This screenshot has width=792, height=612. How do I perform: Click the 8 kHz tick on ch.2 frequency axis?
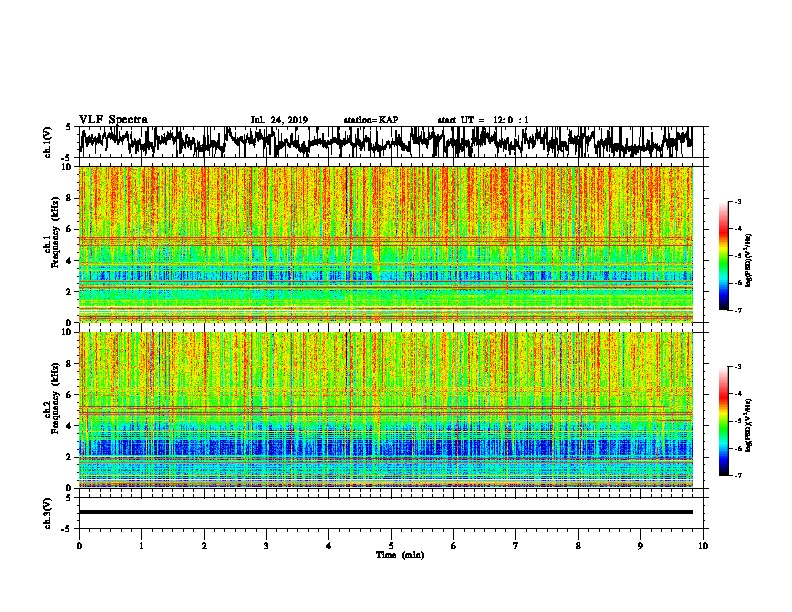point(69,364)
